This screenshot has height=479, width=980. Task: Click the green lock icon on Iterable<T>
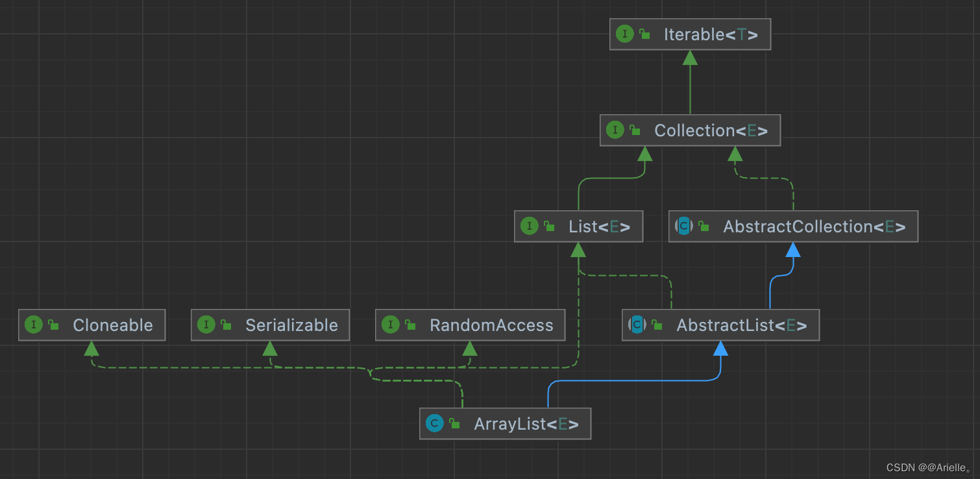click(645, 34)
